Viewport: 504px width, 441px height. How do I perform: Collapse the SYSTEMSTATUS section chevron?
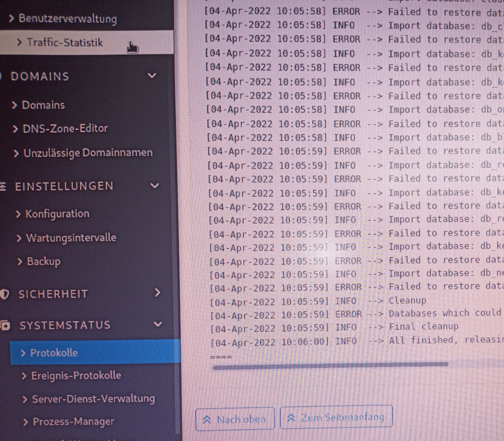(158, 324)
